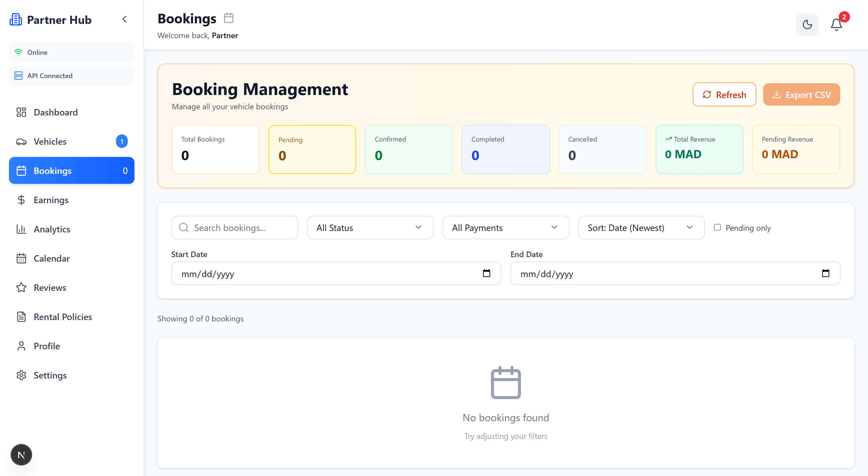
Task: Click the notification bell icon
Action: 836,25
